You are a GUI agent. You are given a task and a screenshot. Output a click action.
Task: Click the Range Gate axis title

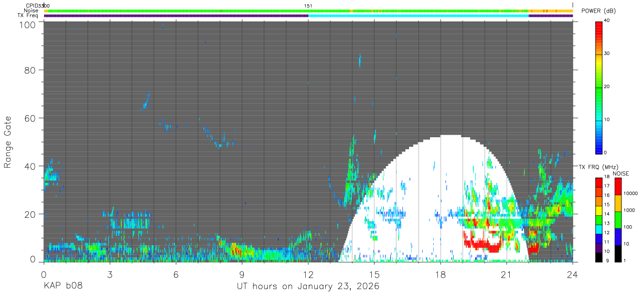(x=8, y=142)
